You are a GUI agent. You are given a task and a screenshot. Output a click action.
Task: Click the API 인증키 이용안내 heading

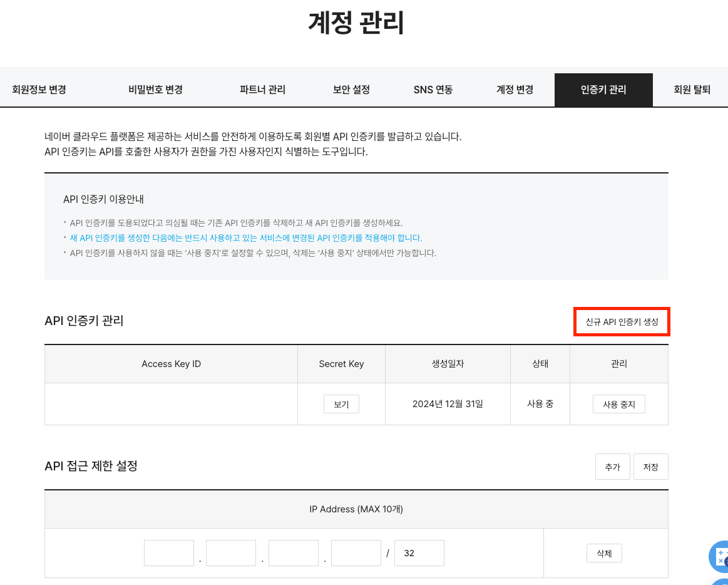pyautogui.click(x=103, y=199)
